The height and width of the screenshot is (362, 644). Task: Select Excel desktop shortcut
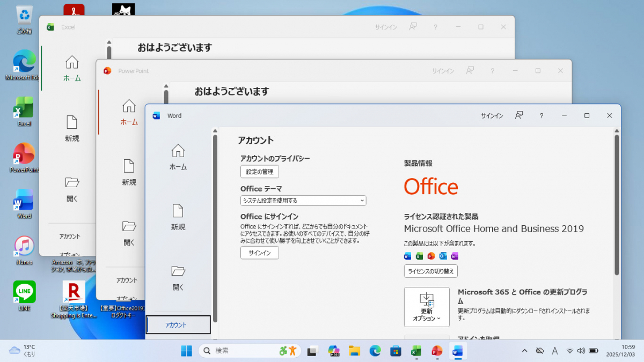24,111
